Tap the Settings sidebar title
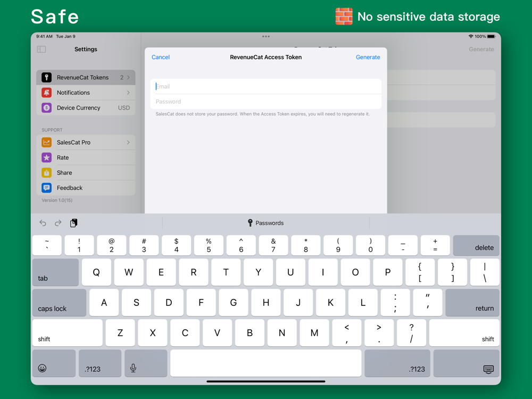Image resolution: width=532 pixels, height=399 pixels. coord(86,49)
